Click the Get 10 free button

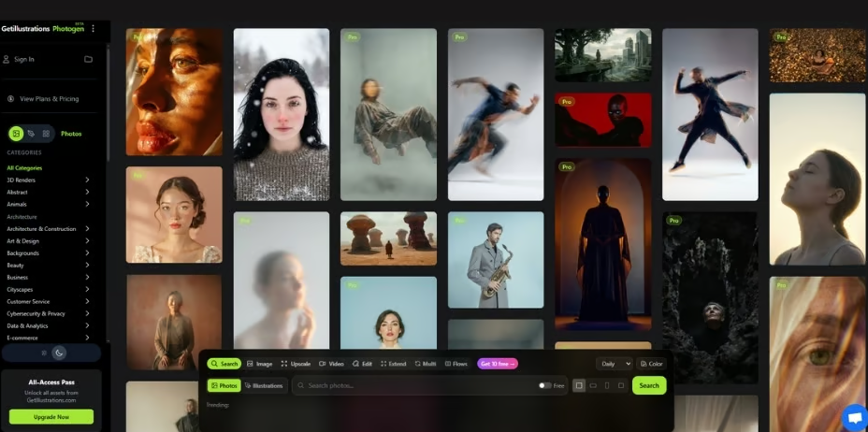click(x=498, y=364)
